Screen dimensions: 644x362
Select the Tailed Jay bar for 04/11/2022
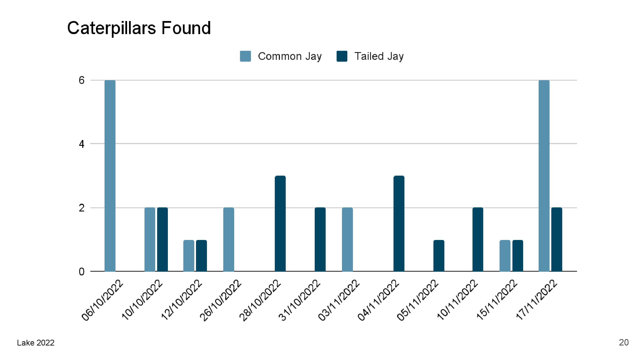click(x=399, y=224)
